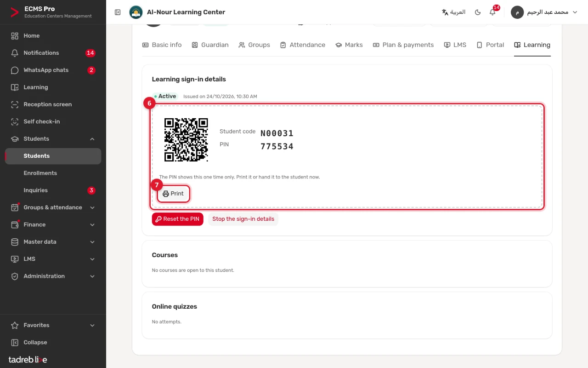Switch language to العربية
The image size is (588, 368).
point(453,12)
